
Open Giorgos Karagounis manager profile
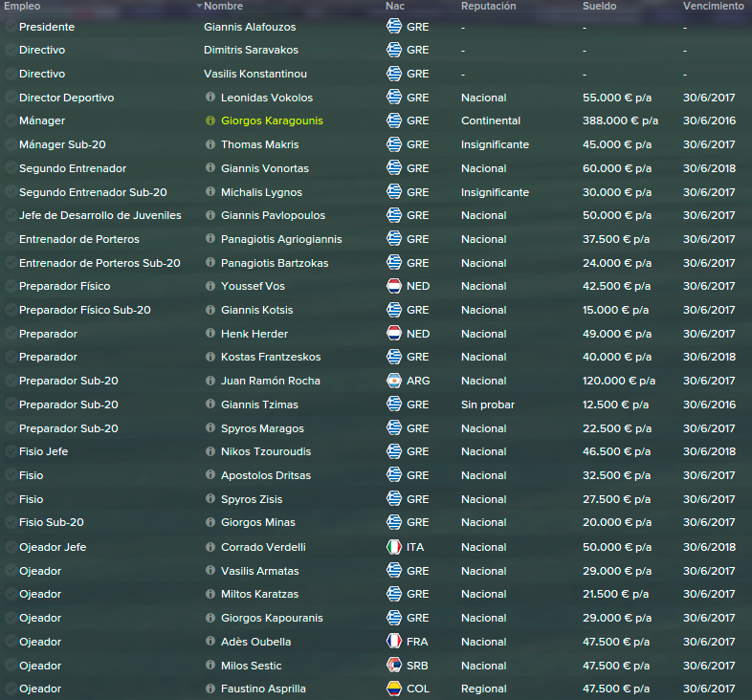(x=272, y=120)
